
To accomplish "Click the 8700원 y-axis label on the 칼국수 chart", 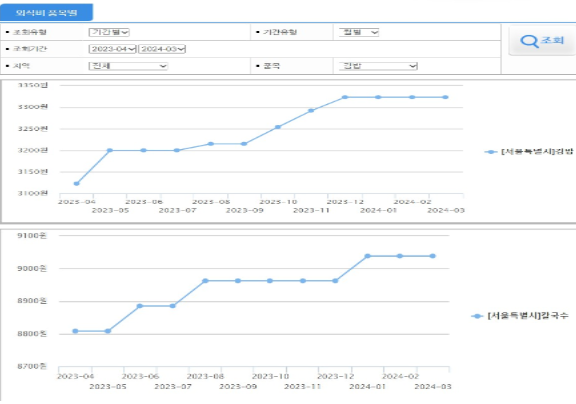I will tap(32, 366).
